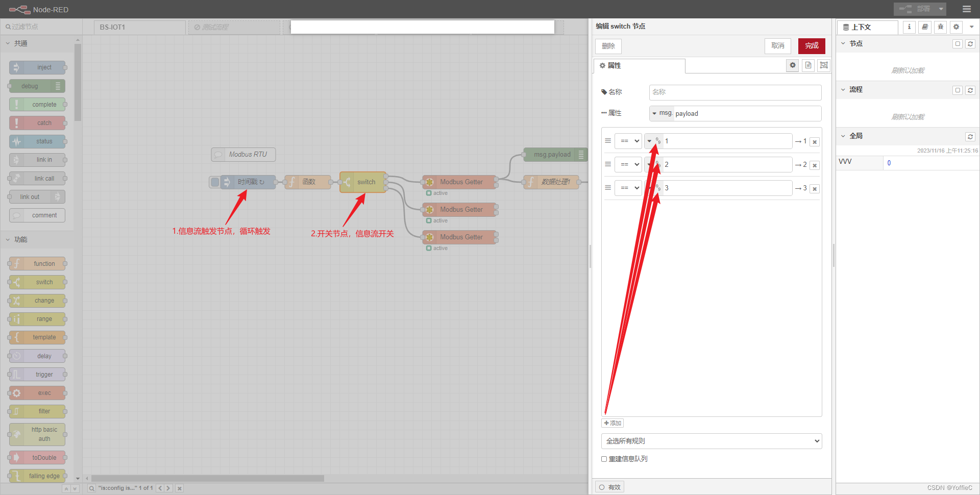Check the 重建信息队列 checkbox
The width and height of the screenshot is (980, 495).
tap(604, 459)
